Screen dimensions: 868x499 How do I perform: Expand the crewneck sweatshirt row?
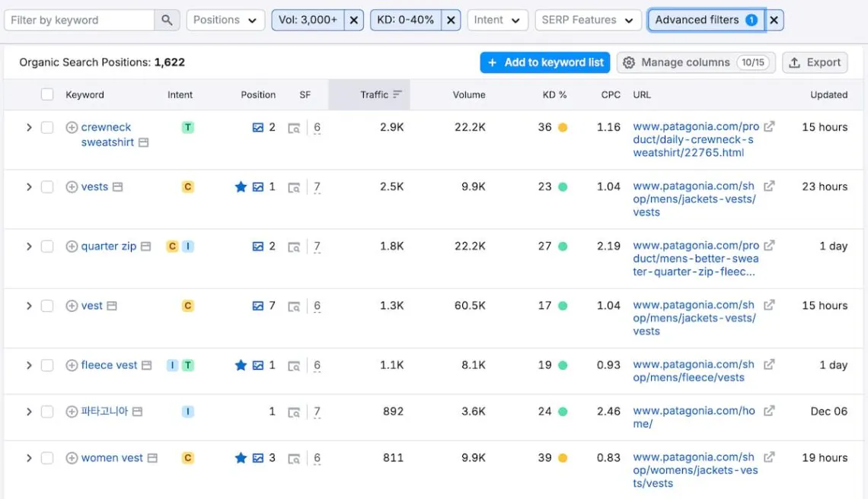coord(29,127)
